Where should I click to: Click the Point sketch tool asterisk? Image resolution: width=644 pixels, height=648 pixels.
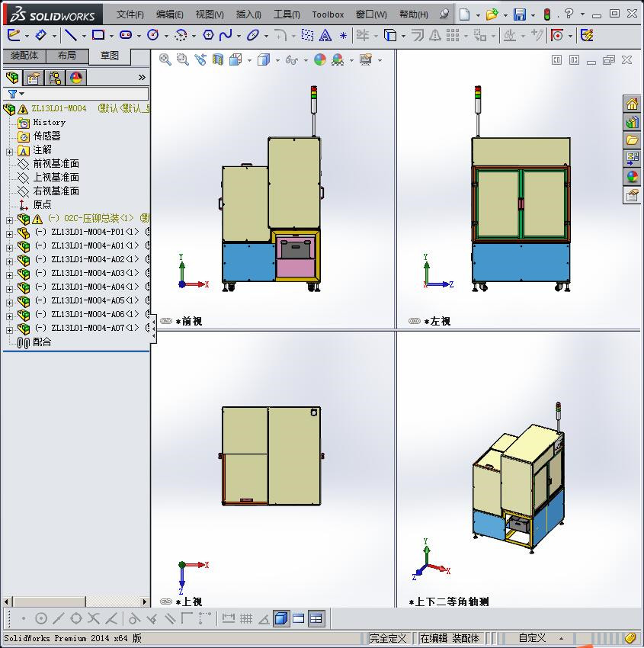[x=343, y=36]
